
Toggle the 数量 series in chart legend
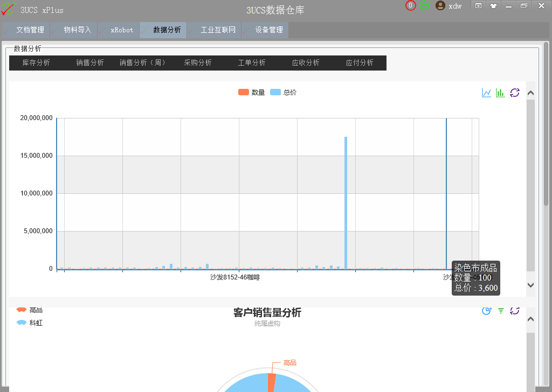pos(251,92)
